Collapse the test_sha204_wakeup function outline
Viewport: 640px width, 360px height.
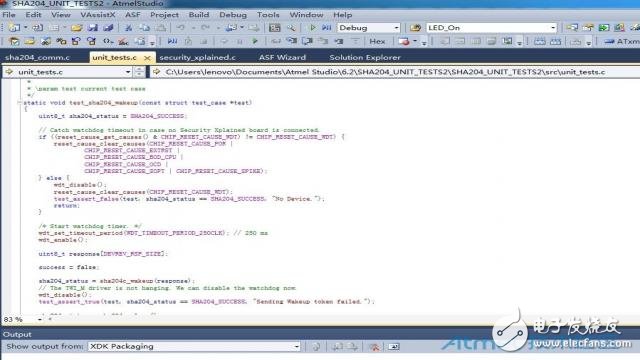pyautogui.click(x=19, y=102)
